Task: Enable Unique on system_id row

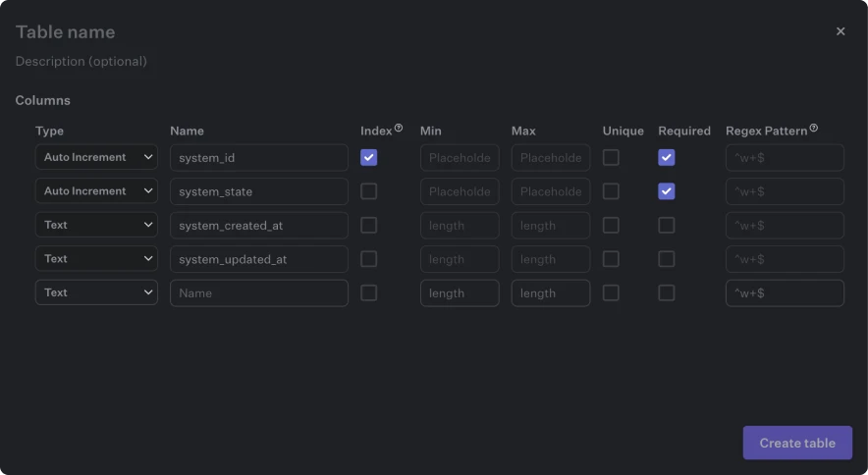Action: pyautogui.click(x=611, y=157)
